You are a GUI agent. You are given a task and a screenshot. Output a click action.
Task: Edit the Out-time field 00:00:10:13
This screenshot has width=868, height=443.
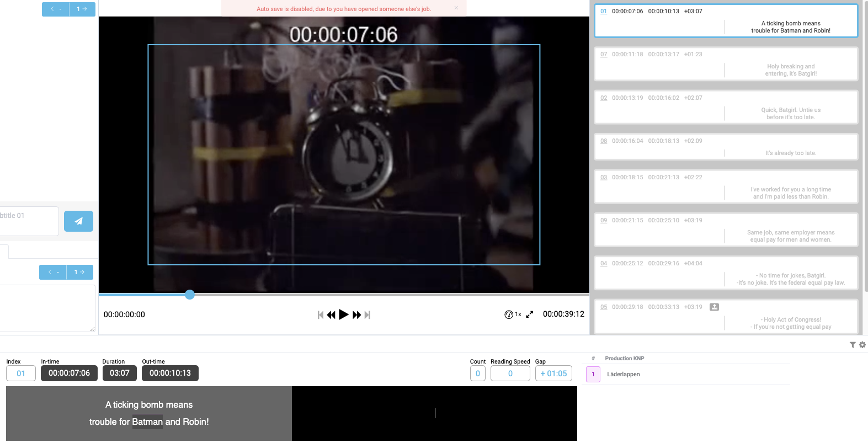[170, 373]
